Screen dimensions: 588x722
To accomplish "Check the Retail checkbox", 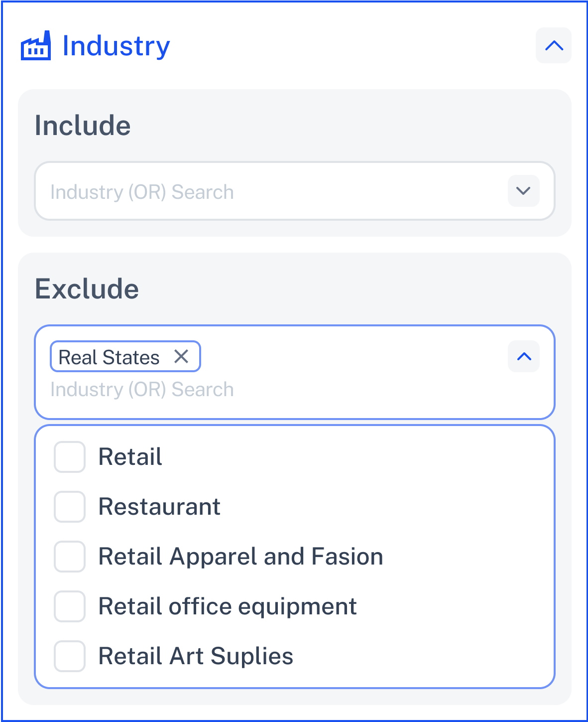I will 70,457.
